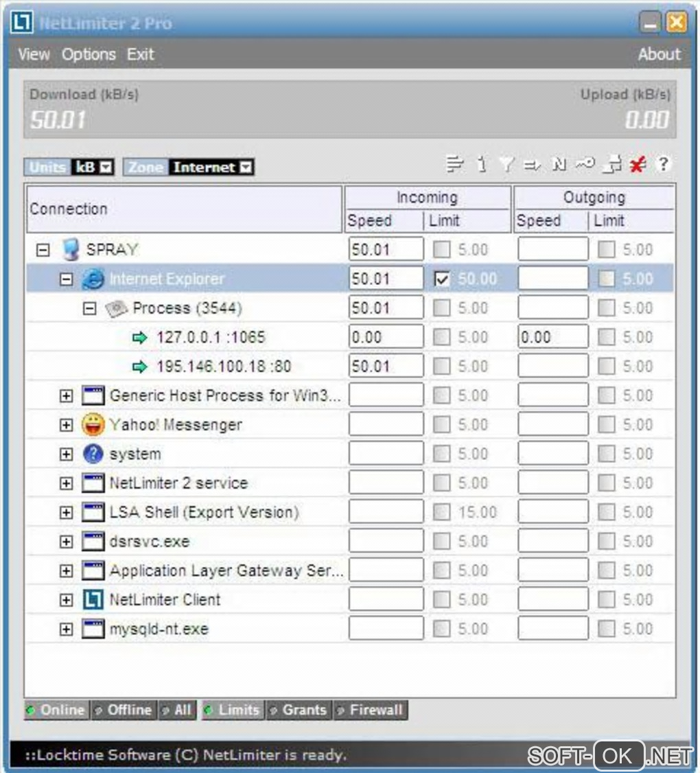Select the dsrsvc.exe row label
The image size is (700, 773).
click(x=150, y=541)
